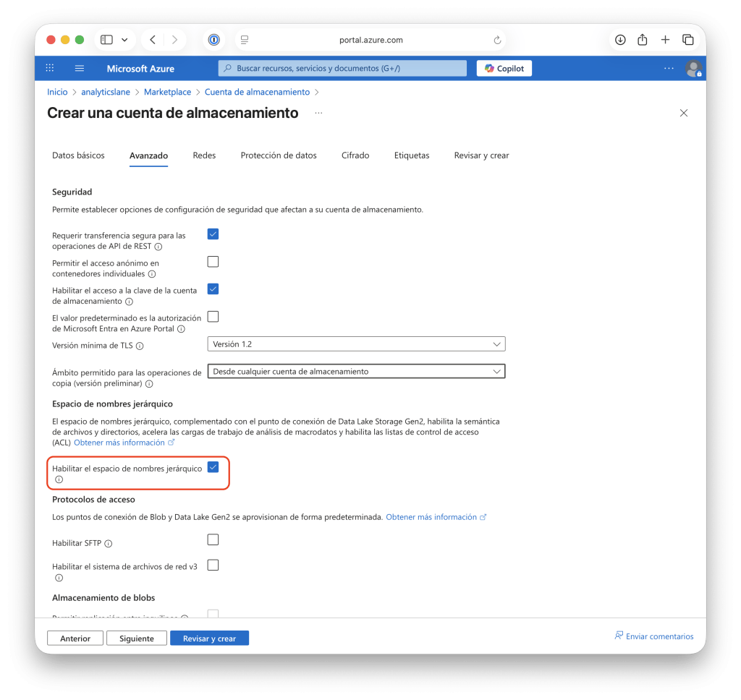Enable the Habilitar SFTP checkbox
Viewport: 741px width, 700px height.
[x=213, y=539]
